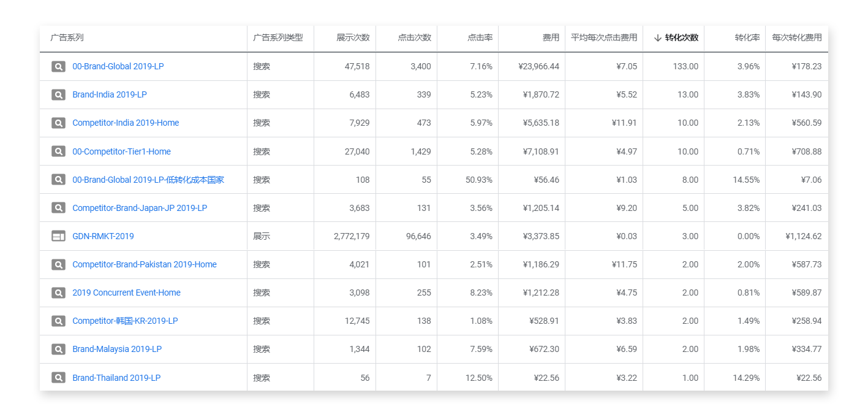This screenshot has width=868, height=417.
Task: Click search icon beside 00-Brand-Global 2019-LP
Action: click(58, 66)
